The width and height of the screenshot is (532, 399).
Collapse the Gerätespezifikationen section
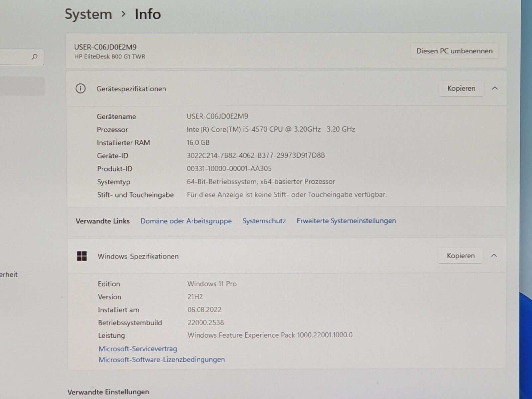pos(495,88)
